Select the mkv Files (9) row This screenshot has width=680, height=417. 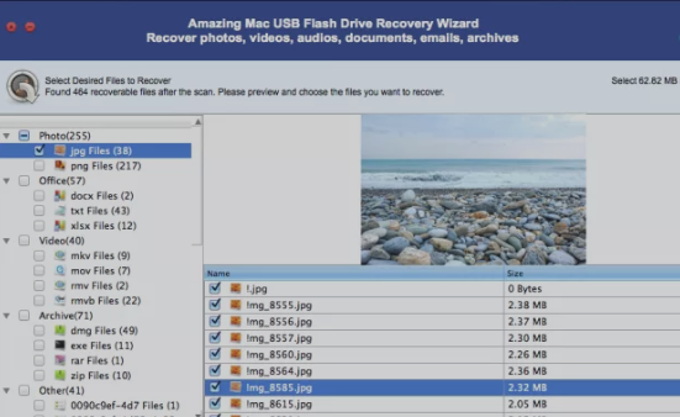point(95,255)
